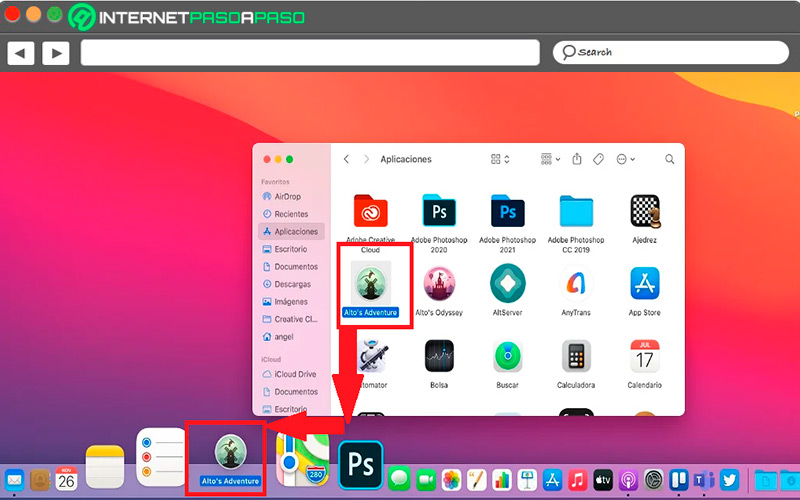The image size is (800, 500).
Task: Select the Ajedrez chess app
Action: 644,211
